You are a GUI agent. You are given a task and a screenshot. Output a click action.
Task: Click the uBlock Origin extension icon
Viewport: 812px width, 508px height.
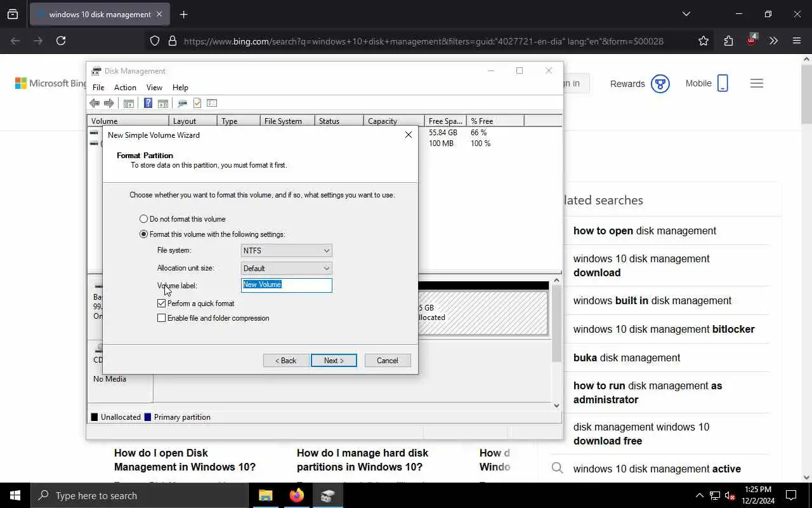(x=751, y=39)
